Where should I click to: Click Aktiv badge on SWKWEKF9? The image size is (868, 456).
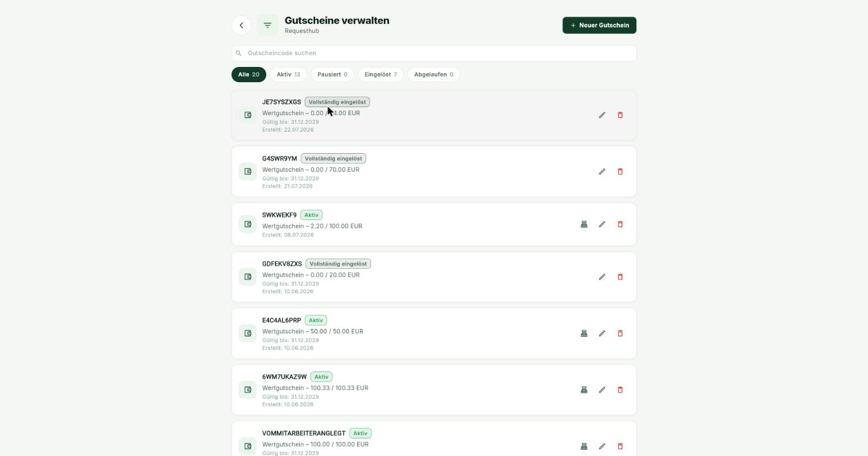pyautogui.click(x=311, y=215)
